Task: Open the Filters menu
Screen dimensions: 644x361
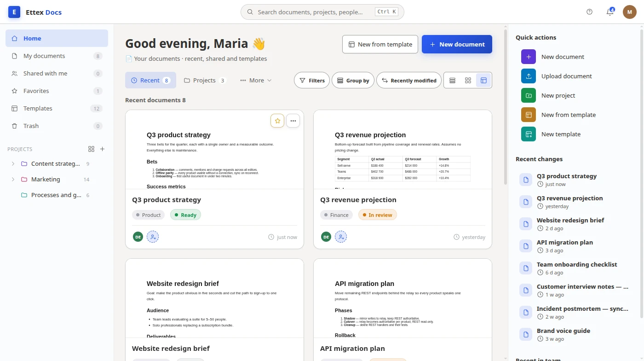Action: tap(312, 80)
